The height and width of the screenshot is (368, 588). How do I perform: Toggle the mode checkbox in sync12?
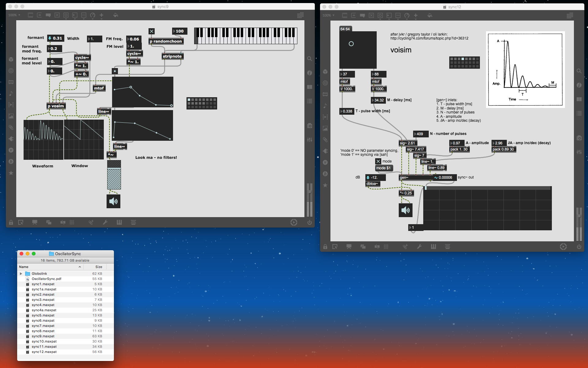[x=378, y=161]
